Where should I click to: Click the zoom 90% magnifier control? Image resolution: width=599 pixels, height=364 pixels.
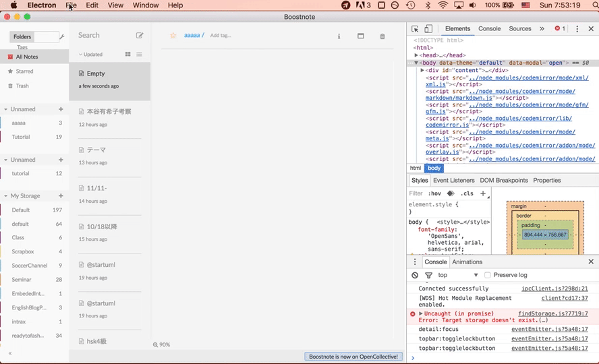[162, 344]
